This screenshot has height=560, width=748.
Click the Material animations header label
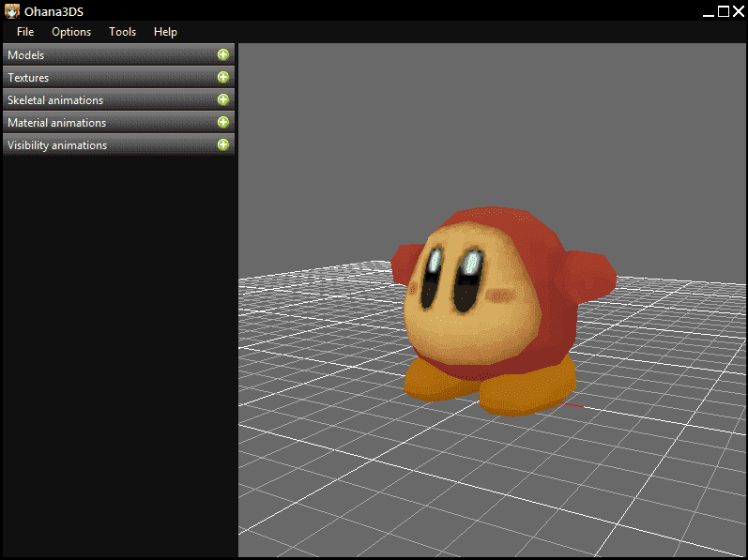[56, 123]
